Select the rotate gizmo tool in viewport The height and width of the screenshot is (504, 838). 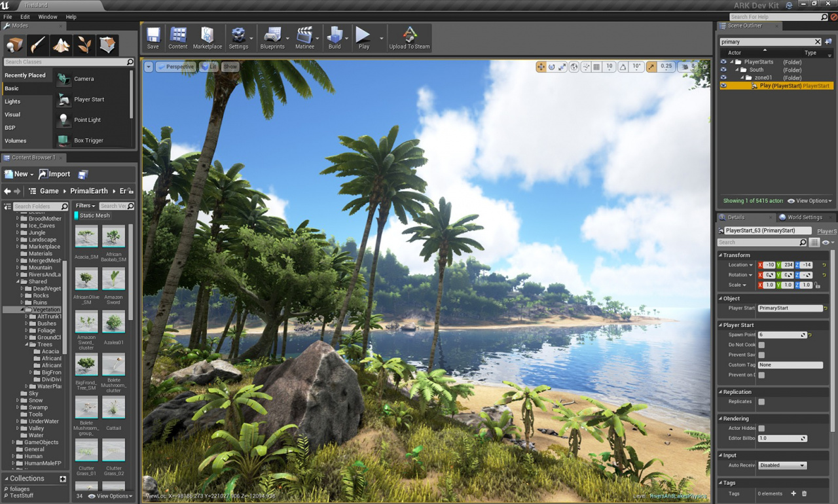point(551,67)
